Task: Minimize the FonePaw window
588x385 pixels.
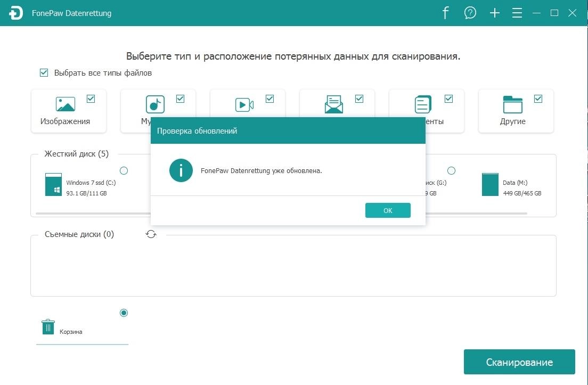Action: pyautogui.click(x=537, y=13)
